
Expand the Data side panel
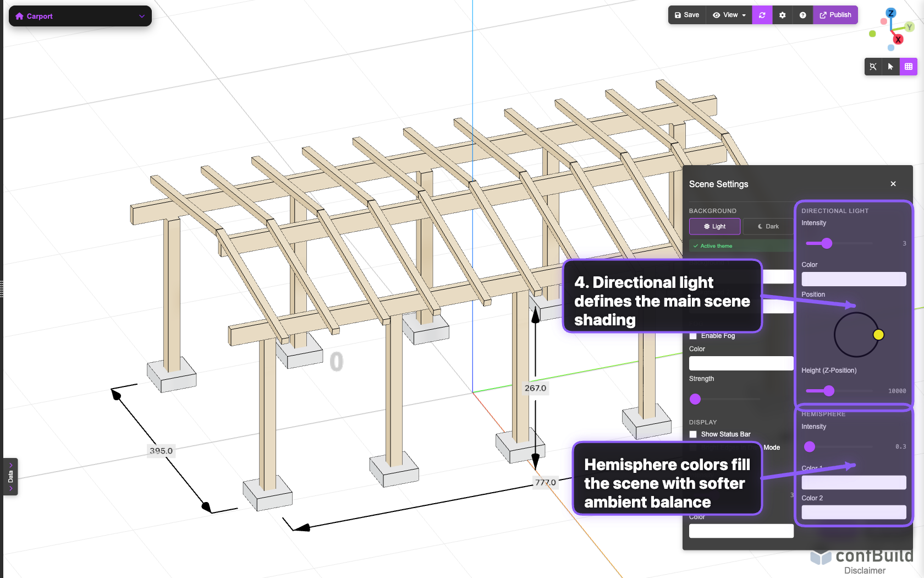10,477
